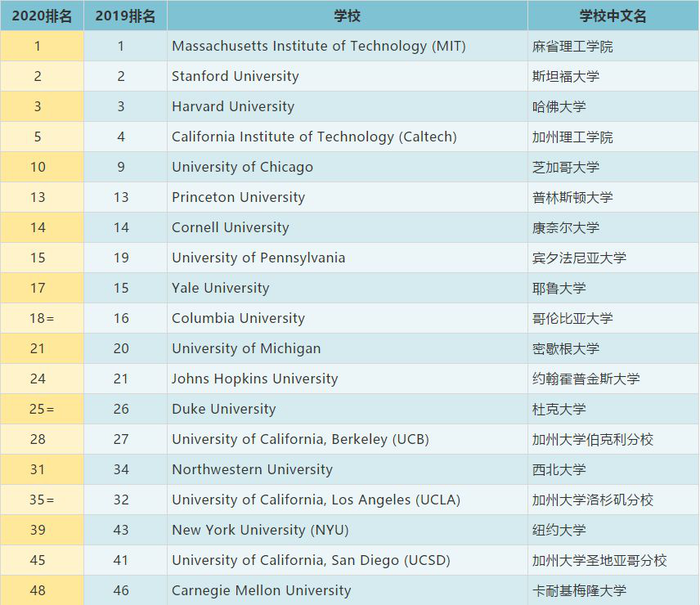
Task: Click 2020 rank 5 in Caltech row
Action: coord(38,137)
